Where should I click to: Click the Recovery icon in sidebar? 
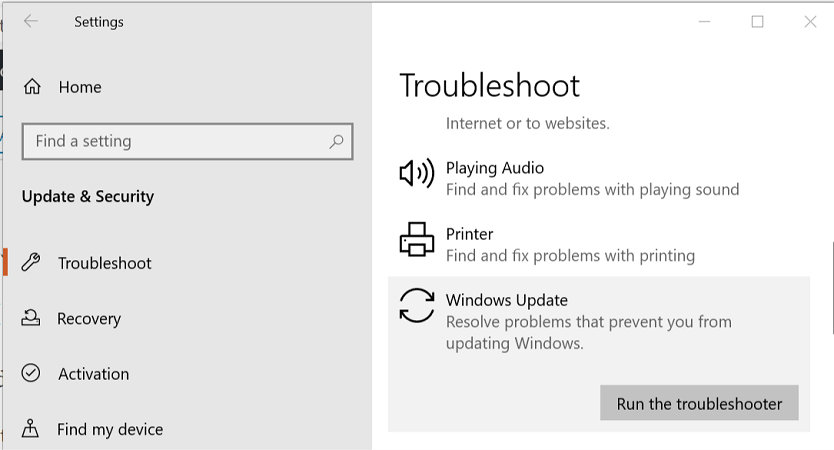coord(31,318)
